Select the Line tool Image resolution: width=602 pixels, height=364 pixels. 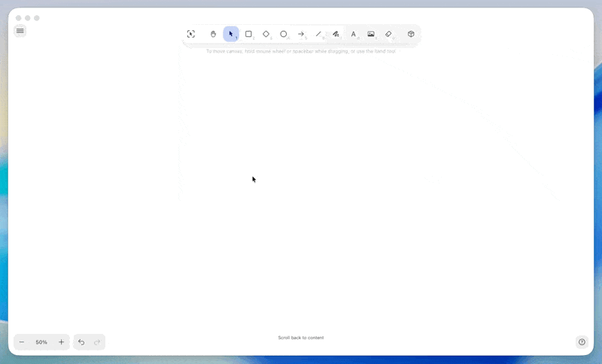point(318,34)
